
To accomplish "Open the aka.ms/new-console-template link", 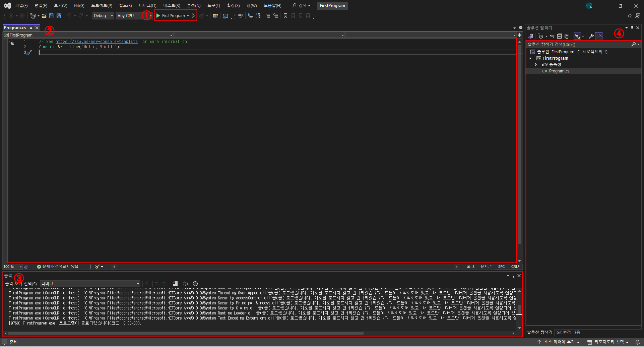I will pyautogui.click(x=96, y=42).
